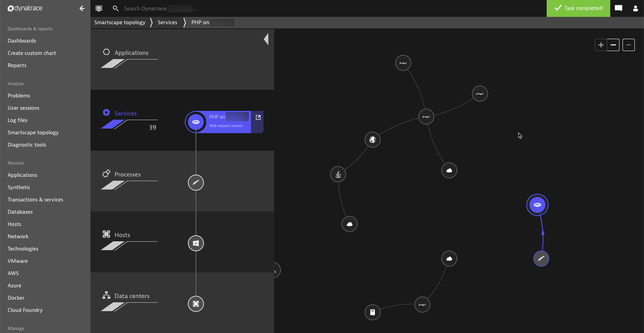Click the highlighted PHP node in topology map
Image resolution: width=644 pixels, height=333 pixels.
[x=537, y=205]
